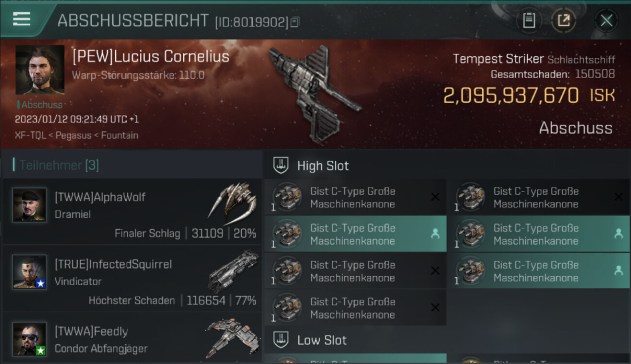Select Condor Abfangjäger ship icon
The width and height of the screenshot is (631, 364).
coord(231,337)
